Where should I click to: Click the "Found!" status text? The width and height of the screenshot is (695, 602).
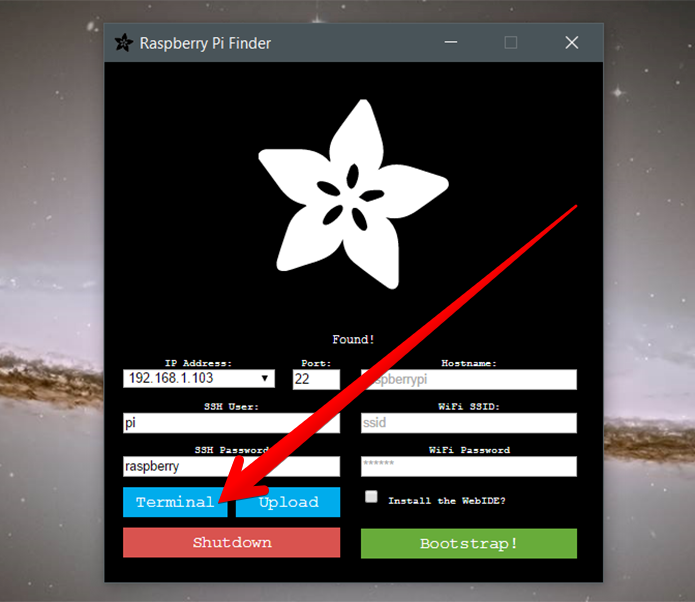click(353, 340)
